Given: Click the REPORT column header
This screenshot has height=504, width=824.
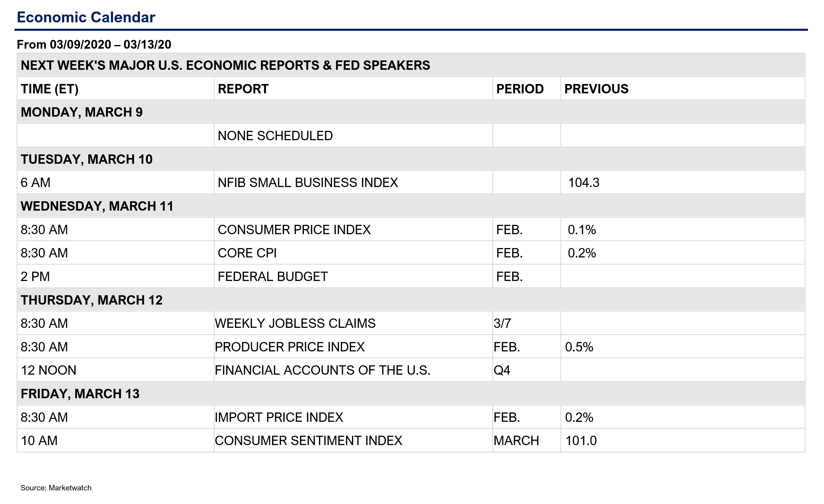Looking at the screenshot, I should (x=243, y=89).
